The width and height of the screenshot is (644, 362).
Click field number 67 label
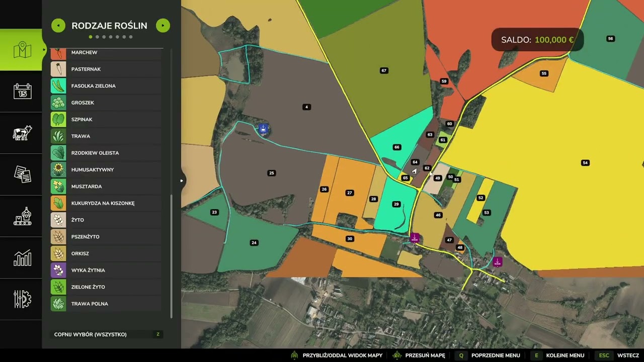[384, 70]
